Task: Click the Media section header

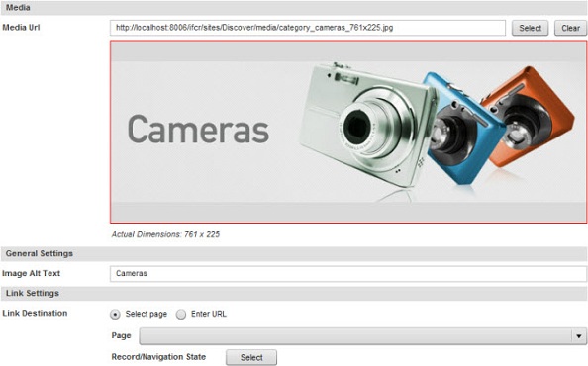Action: 294,8
